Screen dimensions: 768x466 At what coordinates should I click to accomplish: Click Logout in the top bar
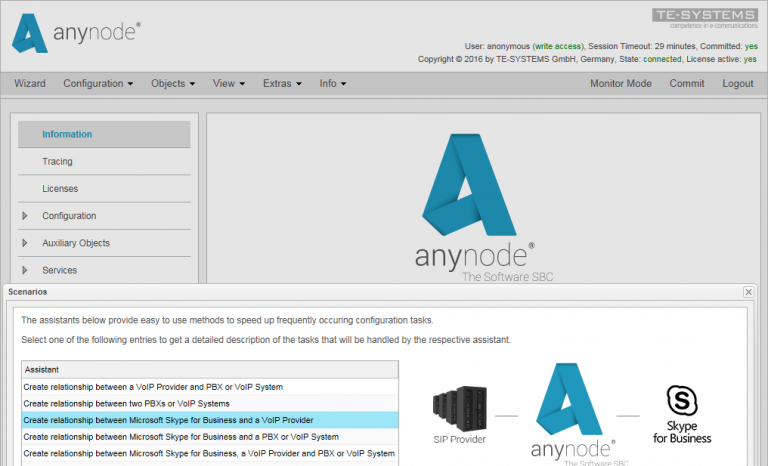click(x=738, y=83)
